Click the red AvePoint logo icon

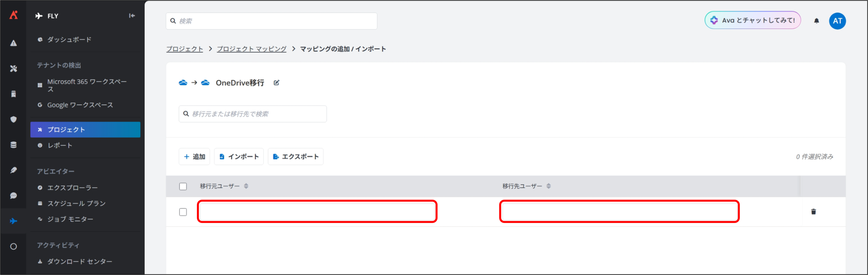tap(14, 15)
